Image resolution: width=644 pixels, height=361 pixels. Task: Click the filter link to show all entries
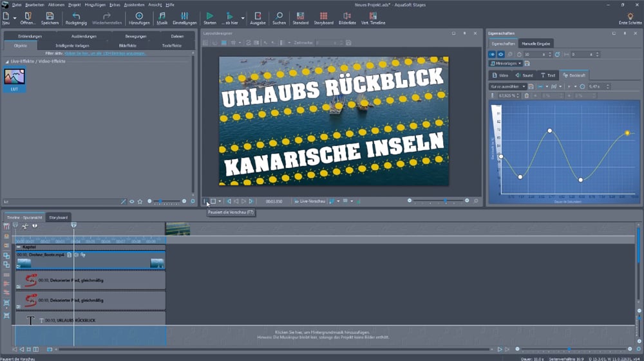pyautogui.click(x=104, y=53)
